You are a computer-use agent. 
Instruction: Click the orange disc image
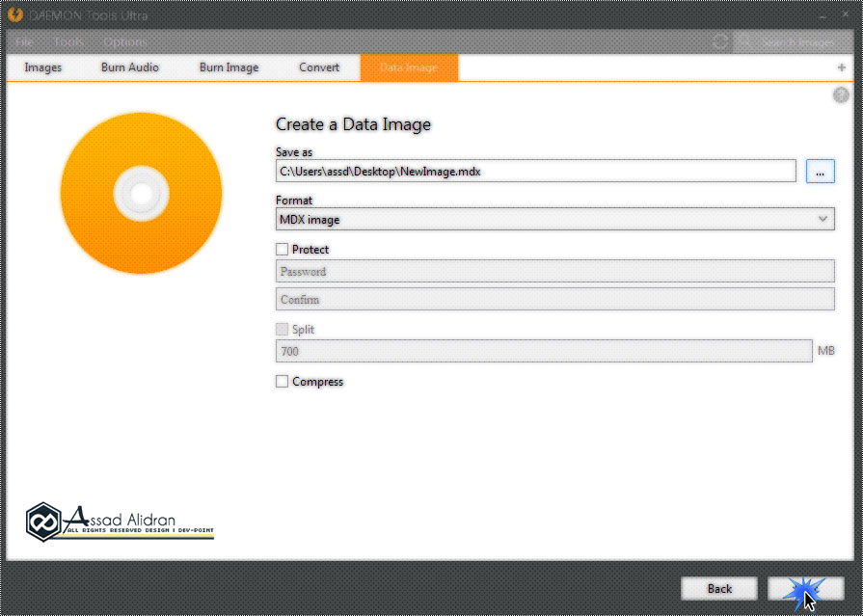(141, 193)
